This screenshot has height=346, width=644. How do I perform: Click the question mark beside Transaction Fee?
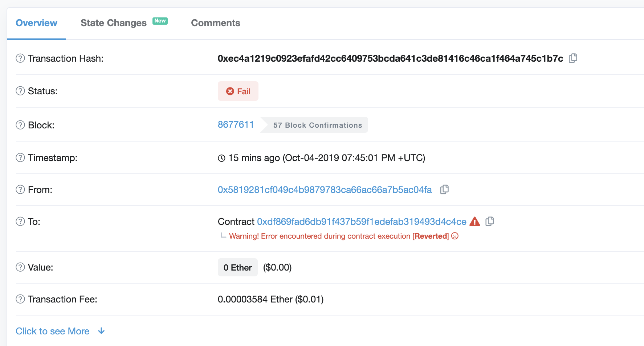tap(20, 299)
